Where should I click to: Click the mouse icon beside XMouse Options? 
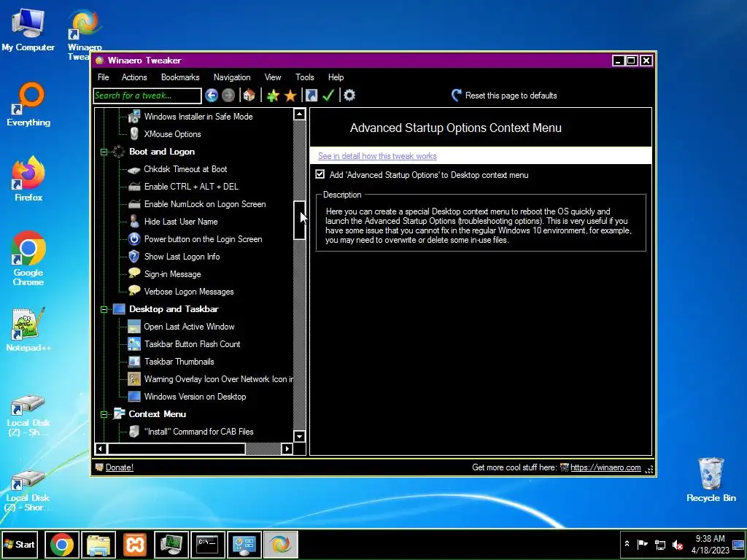pos(134,134)
